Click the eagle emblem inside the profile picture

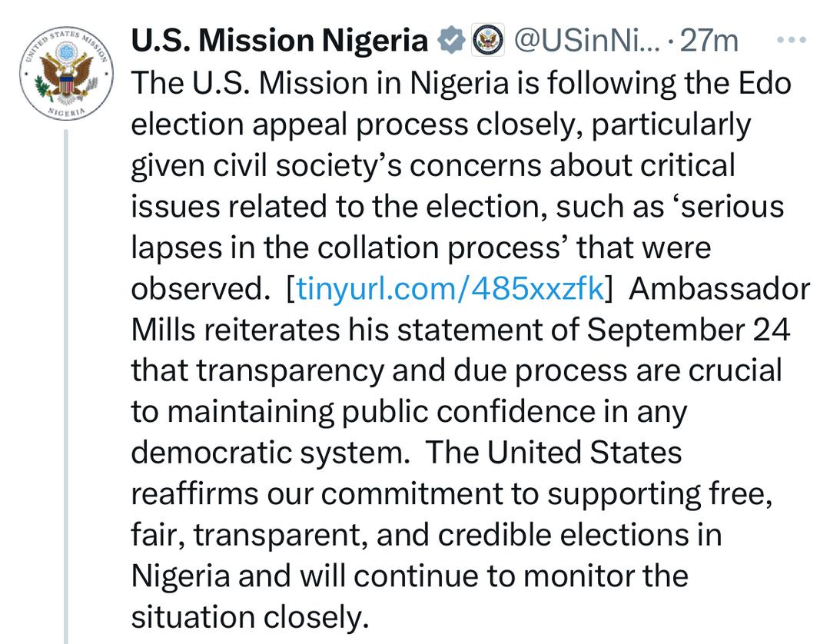66,75
